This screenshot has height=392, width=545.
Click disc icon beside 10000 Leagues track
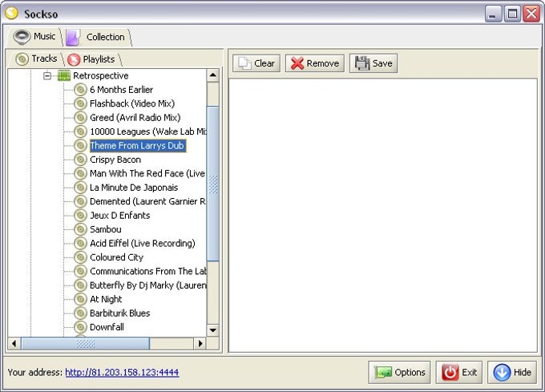point(80,131)
